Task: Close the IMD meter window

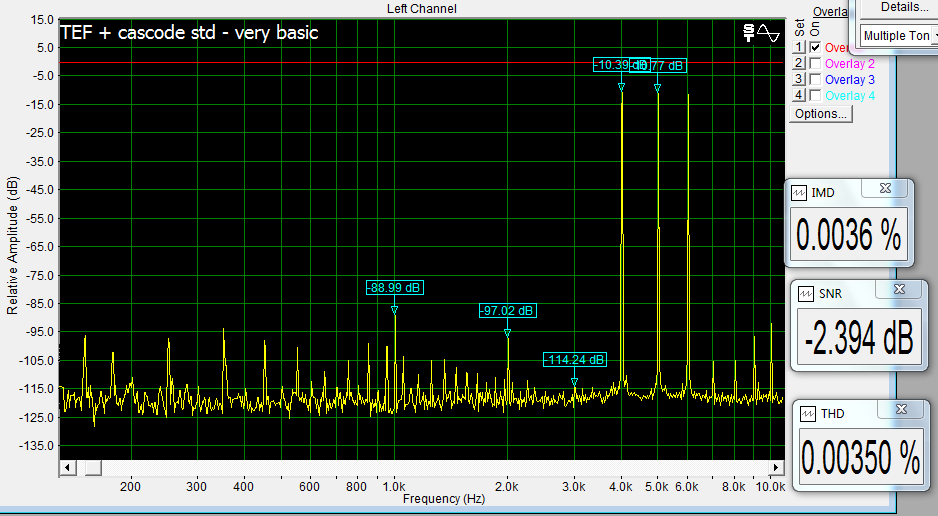Action: [885, 188]
